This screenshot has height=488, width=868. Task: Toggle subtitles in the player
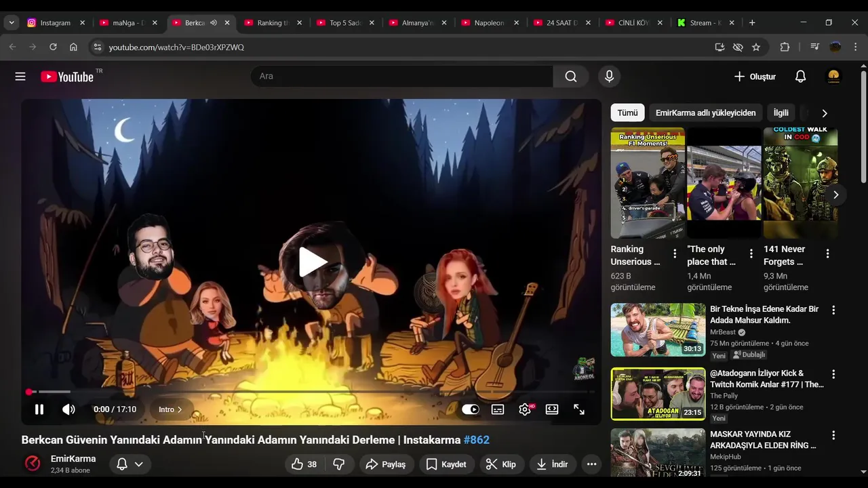pyautogui.click(x=498, y=409)
